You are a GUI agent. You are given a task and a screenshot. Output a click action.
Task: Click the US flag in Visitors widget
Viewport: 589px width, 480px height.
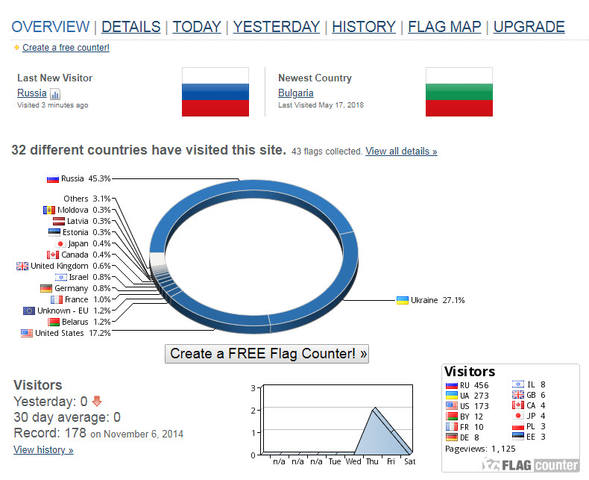pos(452,406)
